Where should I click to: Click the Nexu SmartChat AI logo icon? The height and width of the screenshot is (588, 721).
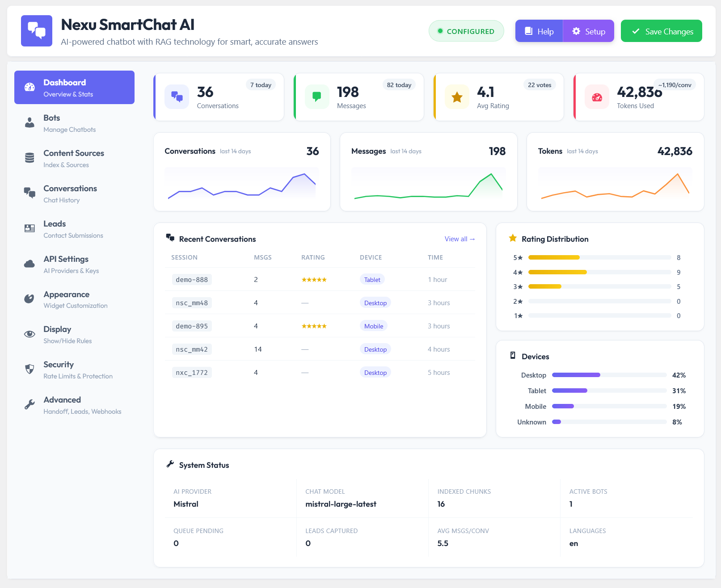(37, 31)
